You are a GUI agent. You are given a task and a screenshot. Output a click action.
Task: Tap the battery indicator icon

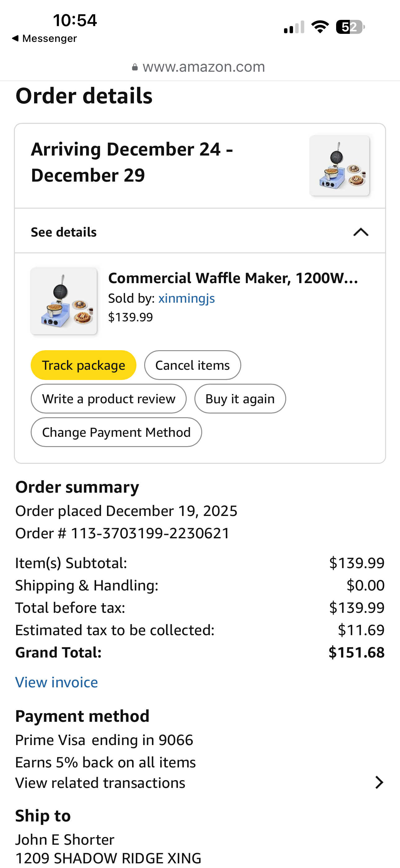pyautogui.click(x=350, y=27)
